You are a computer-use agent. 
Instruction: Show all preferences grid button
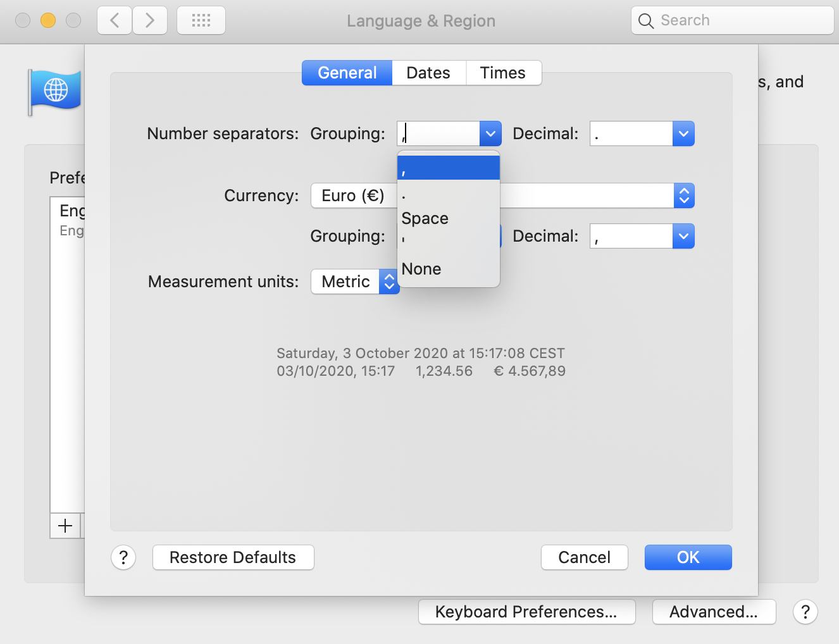201,20
